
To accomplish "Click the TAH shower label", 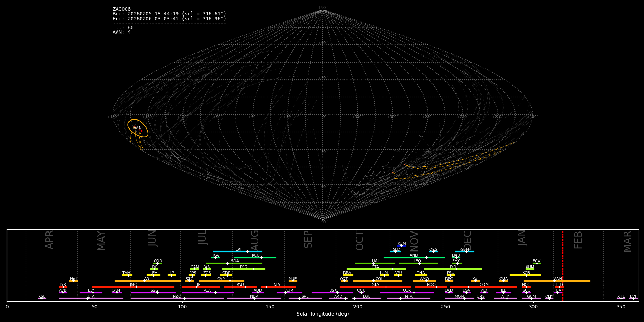I will [x=126, y=273].
